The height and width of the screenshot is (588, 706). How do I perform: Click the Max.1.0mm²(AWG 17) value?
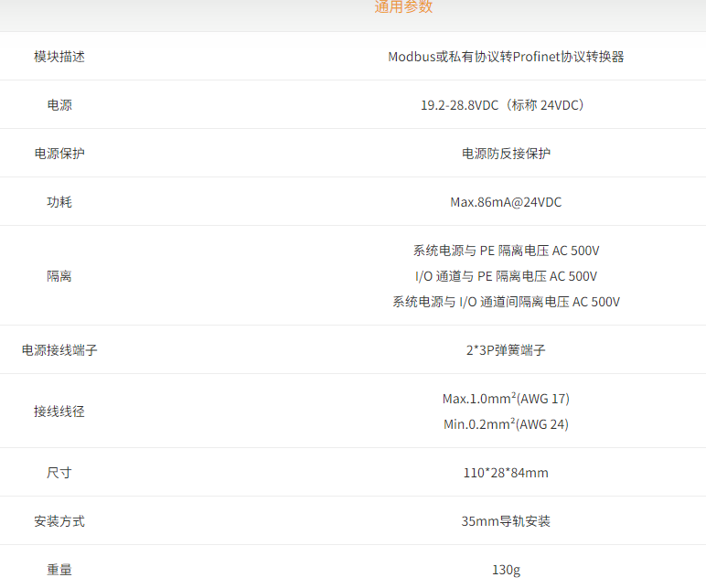click(506, 399)
